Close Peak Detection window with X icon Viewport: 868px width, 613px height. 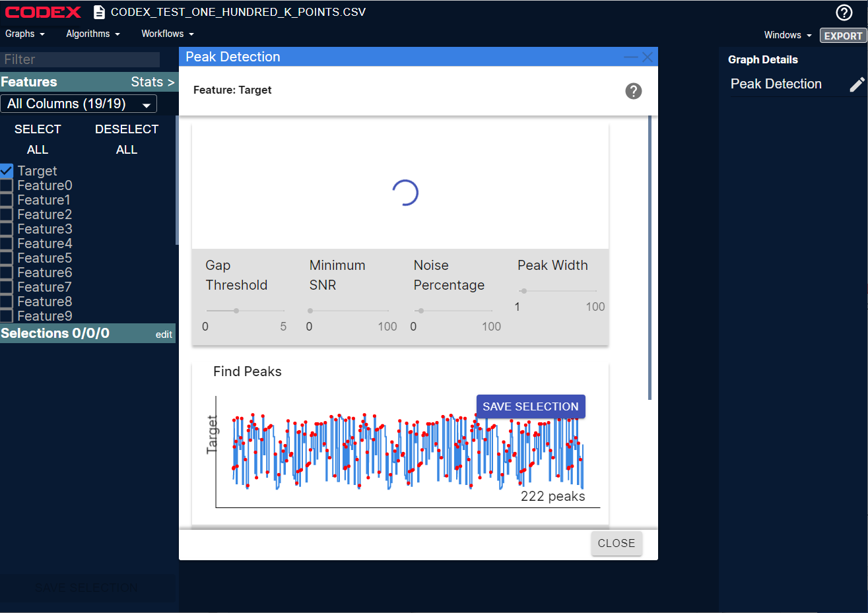pos(648,57)
